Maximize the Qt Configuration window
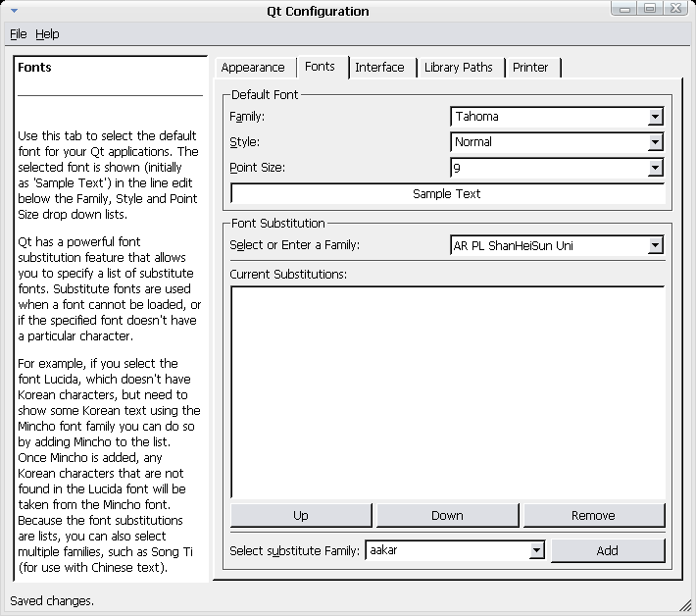 [x=650, y=9]
